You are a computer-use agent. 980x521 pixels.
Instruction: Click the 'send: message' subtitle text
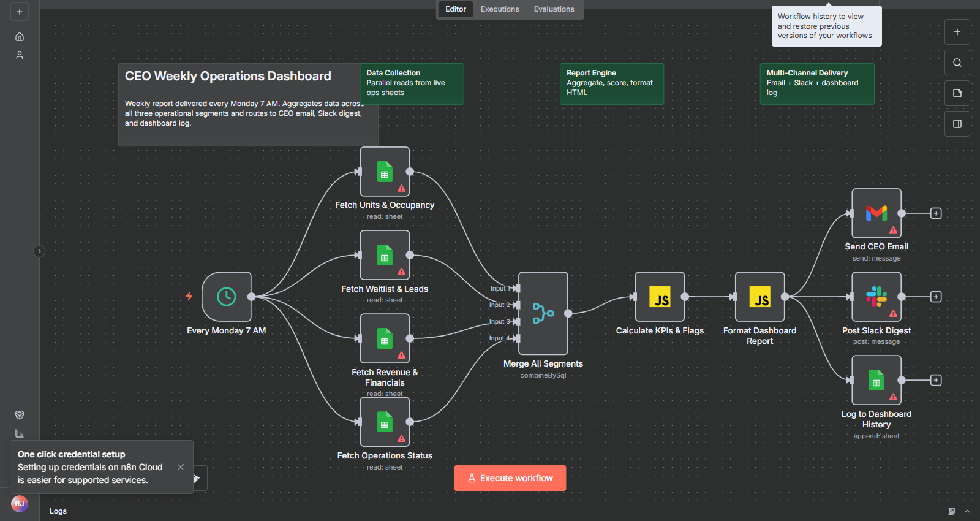tap(876, 258)
